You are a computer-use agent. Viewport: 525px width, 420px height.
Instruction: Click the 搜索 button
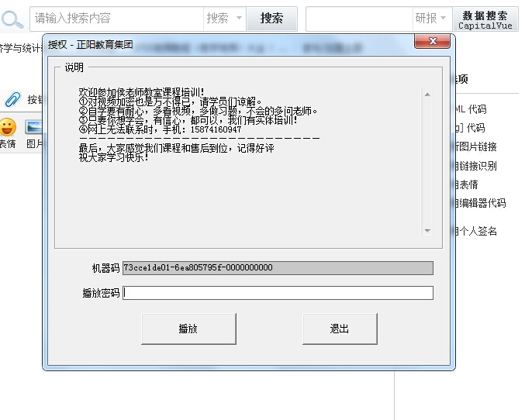tap(271, 19)
